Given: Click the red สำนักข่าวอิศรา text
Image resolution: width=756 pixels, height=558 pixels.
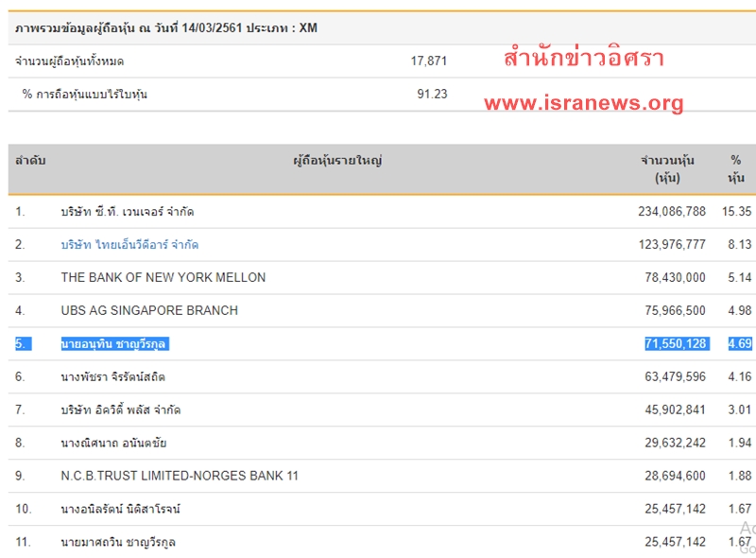Looking at the screenshot, I should pyautogui.click(x=583, y=59).
